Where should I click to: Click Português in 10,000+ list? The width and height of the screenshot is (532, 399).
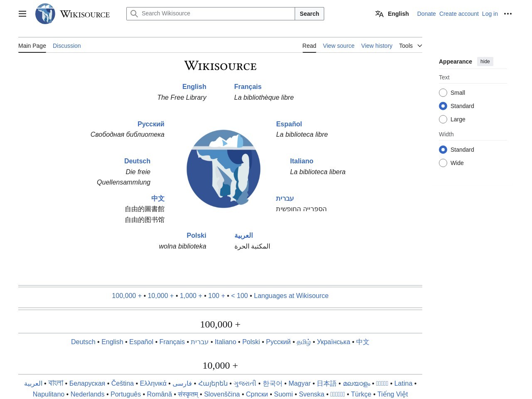pos(126,394)
